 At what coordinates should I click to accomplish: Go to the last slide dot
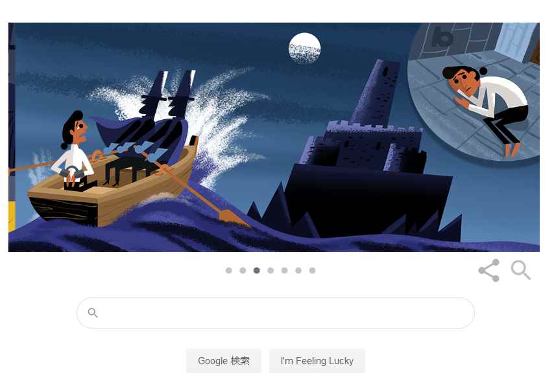click(x=312, y=271)
